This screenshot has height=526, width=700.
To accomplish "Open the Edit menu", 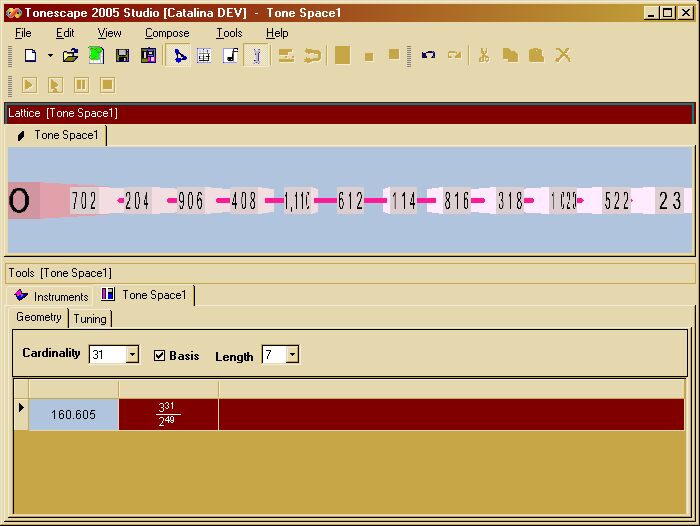I will click(x=65, y=33).
